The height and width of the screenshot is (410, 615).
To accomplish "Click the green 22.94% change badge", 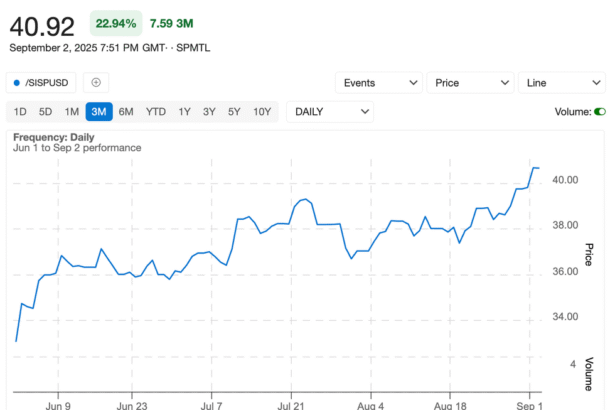I will tap(115, 21).
